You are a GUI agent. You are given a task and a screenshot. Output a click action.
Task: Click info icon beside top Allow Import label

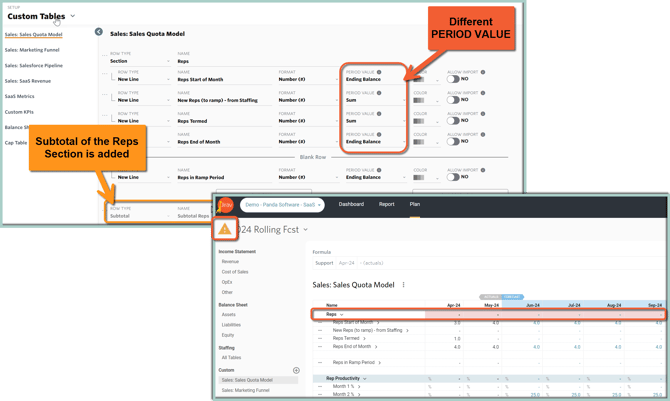point(482,72)
